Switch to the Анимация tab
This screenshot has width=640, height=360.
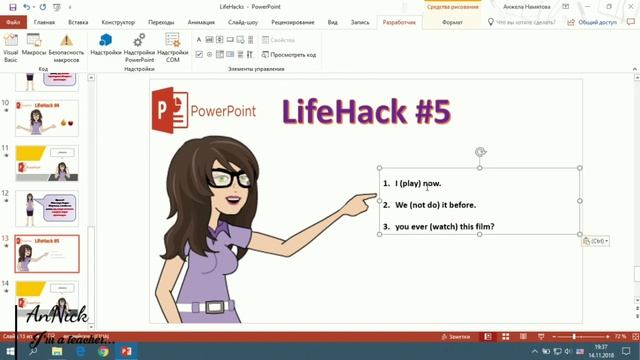201,22
